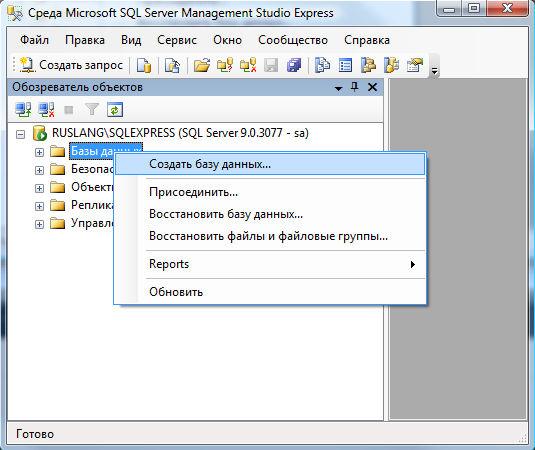Expand the Репликация folder node
The image size is (535, 450).
coord(40,206)
